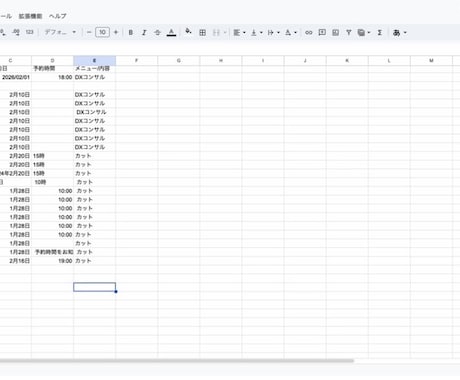Image resolution: width=460 pixels, height=380 pixels.
Task: Increase font size with the plus button
Action: [116, 32]
